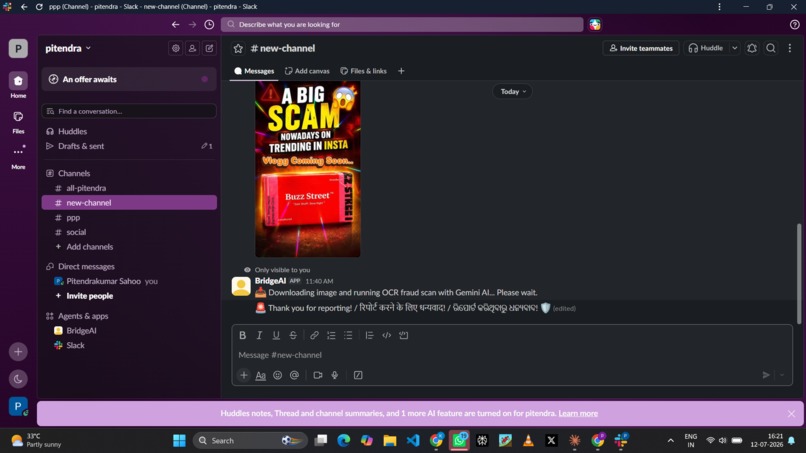Open the An offer awaits banner
806x453 pixels.
click(129, 79)
